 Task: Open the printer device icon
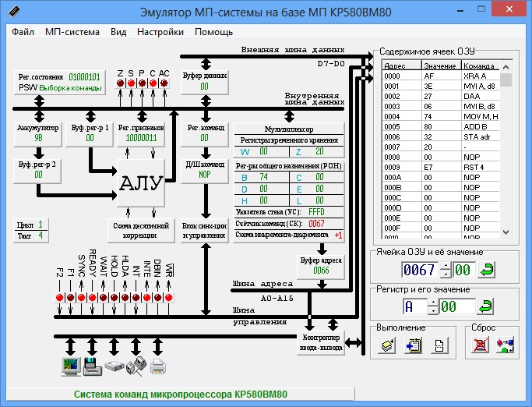tap(158, 367)
